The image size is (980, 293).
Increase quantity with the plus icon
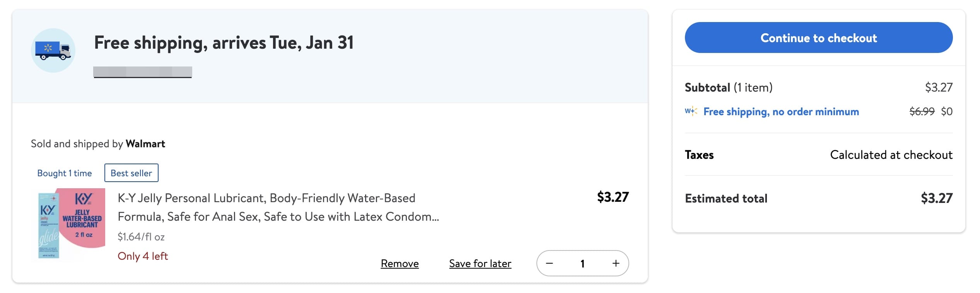click(616, 263)
